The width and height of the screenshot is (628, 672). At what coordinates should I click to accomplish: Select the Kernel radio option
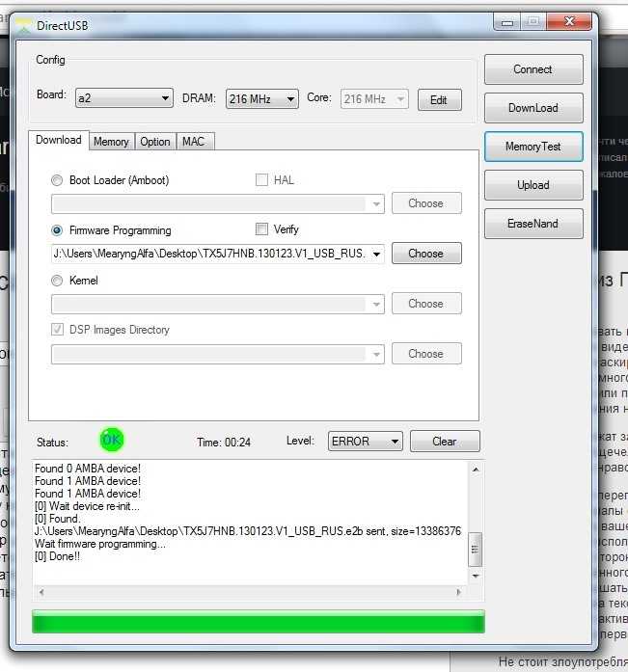[57, 281]
